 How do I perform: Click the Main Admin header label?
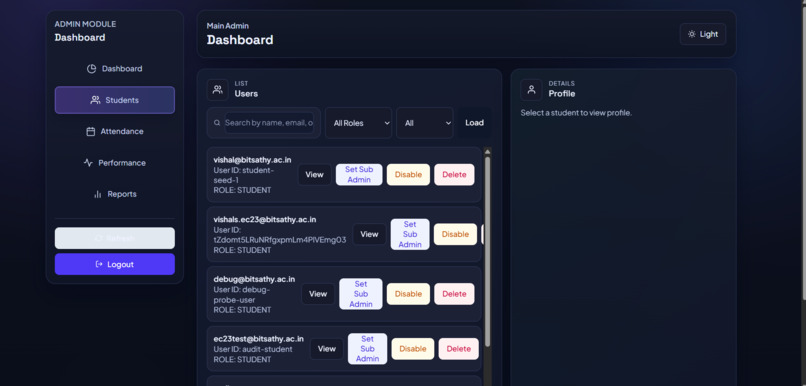pyautogui.click(x=228, y=26)
